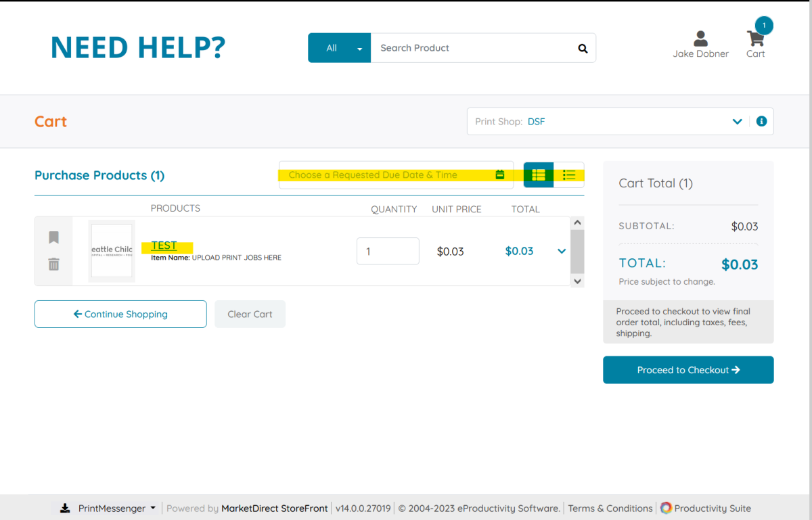Open Jake Dobner user profile icon
This screenshot has width=812, height=520.
click(701, 39)
